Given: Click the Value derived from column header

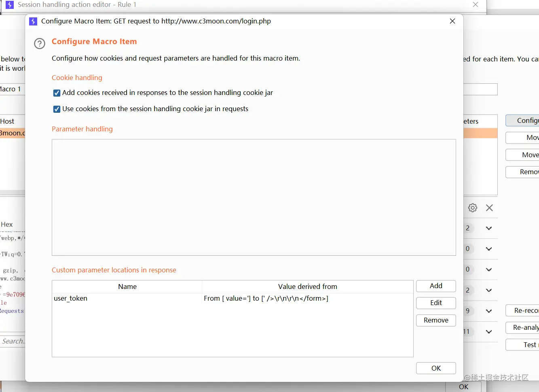Looking at the screenshot, I should 307,287.
